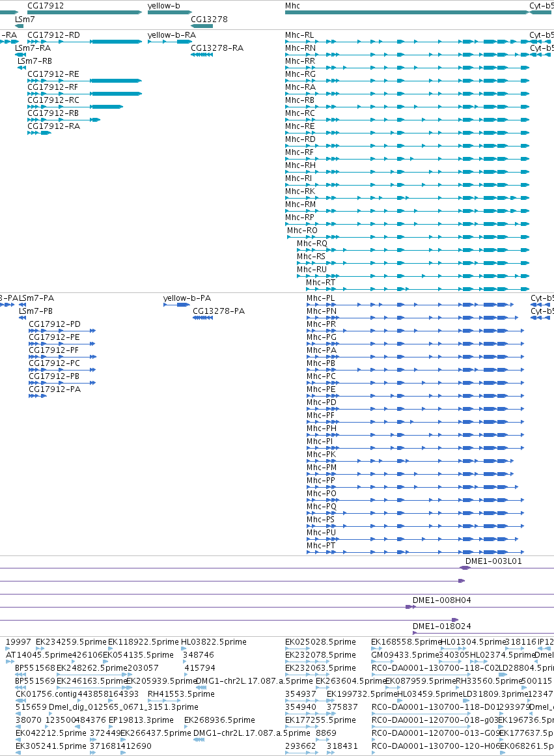Click the Mhc-RL transcript label
554x756 pixels.
click(299, 35)
